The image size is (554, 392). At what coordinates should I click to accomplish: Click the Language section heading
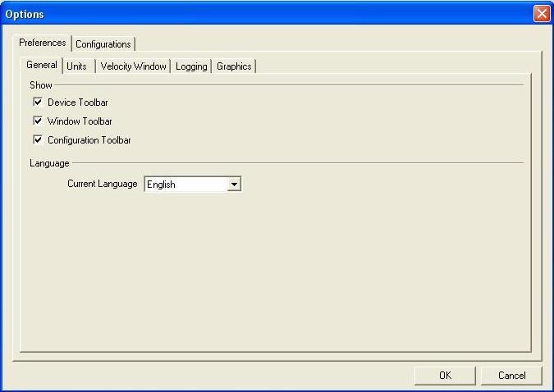(49, 163)
